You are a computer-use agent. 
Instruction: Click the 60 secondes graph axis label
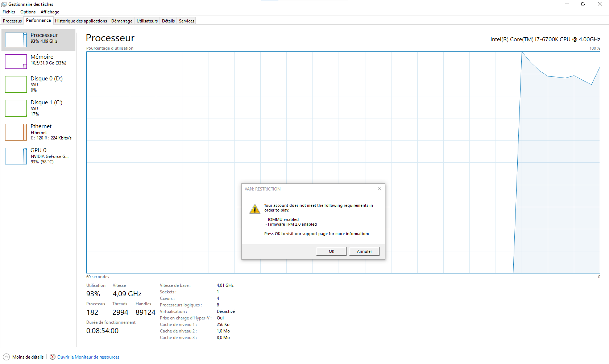pos(98,277)
